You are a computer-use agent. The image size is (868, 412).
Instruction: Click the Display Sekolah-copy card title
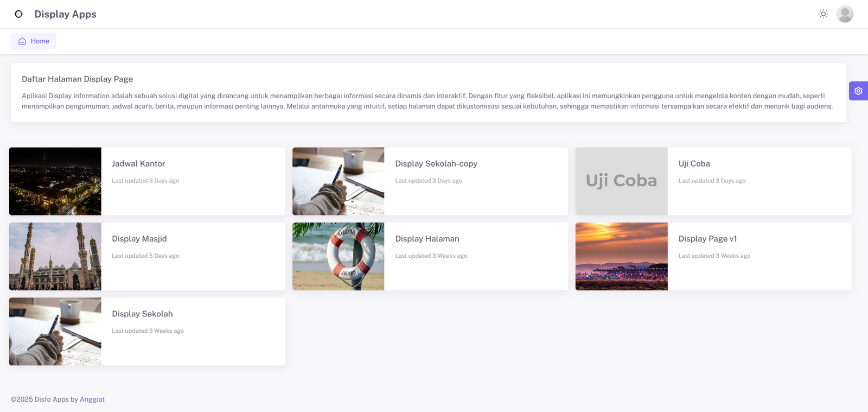pos(436,164)
